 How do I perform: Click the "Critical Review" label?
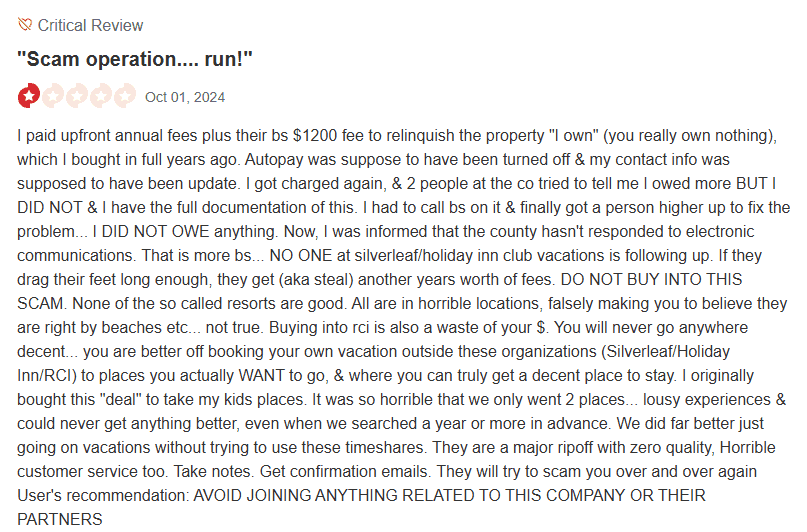(91, 25)
